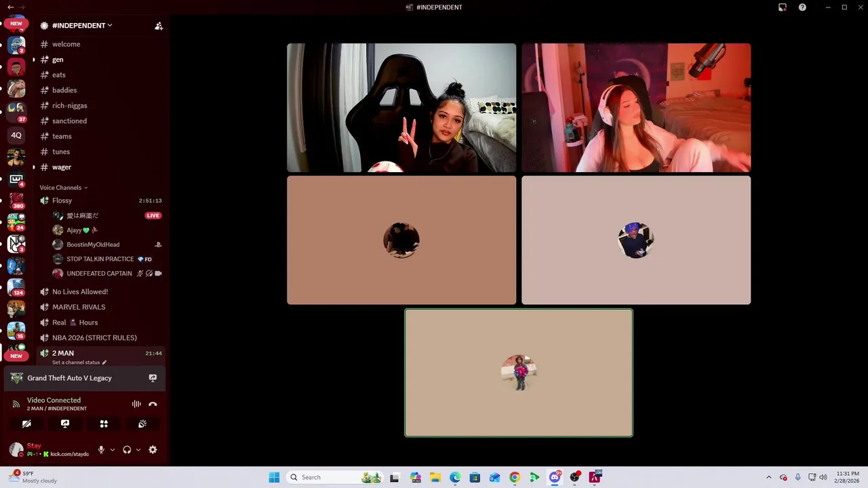Focus the headphones webcam video tile
The width and height of the screenshot is (868, 488).
click(636, 108)
